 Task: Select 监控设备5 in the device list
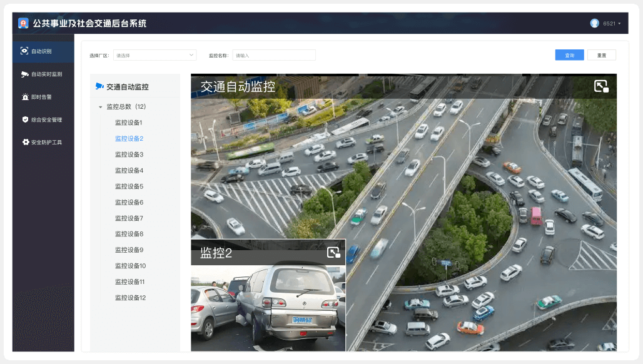(129, 186)
